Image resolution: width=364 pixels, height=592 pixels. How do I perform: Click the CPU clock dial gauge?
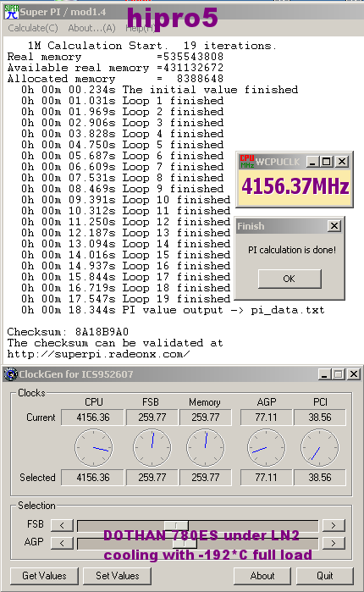[94, 447]
